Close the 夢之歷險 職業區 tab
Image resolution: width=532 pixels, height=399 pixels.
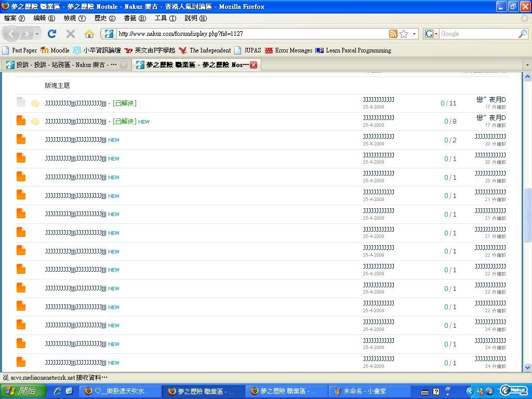[x=254, y=65]
